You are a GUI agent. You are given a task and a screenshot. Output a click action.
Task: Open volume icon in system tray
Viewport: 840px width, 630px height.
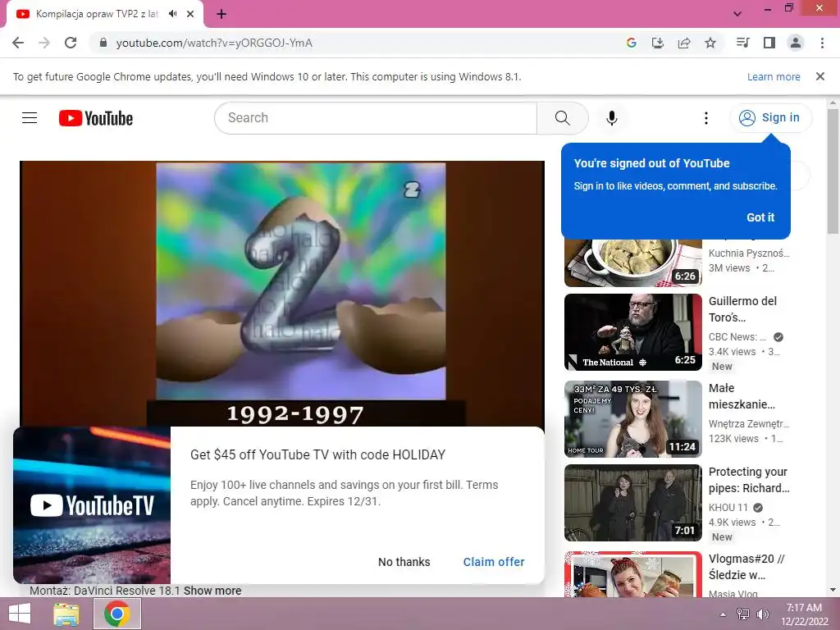coord(762,614)
